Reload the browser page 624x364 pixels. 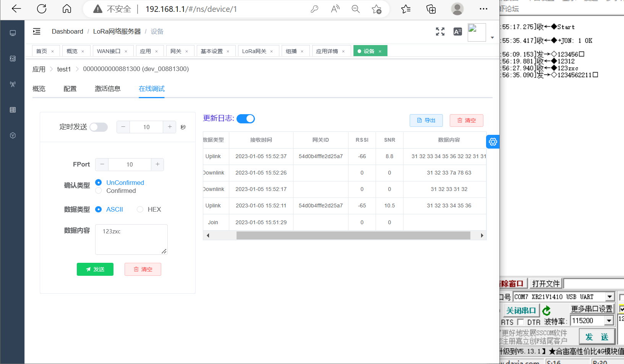pos(42,9)
